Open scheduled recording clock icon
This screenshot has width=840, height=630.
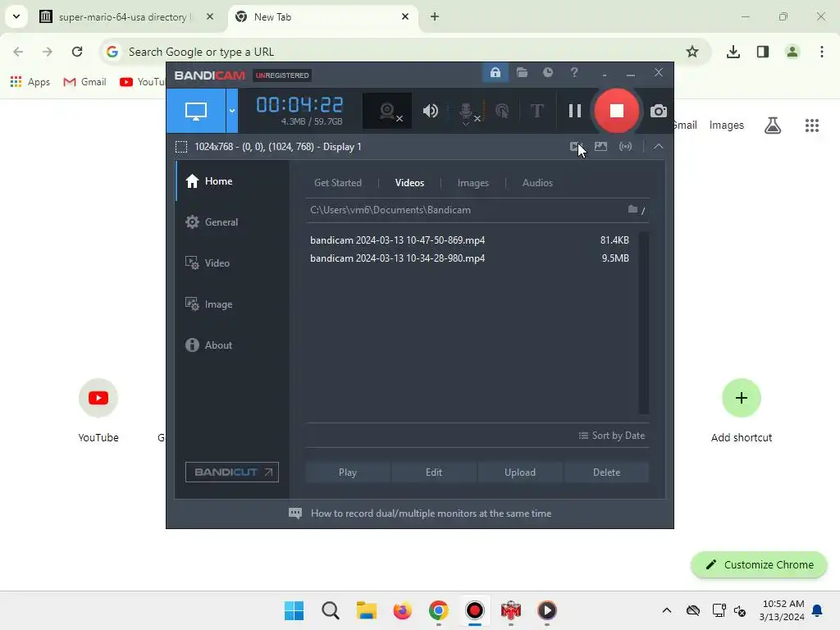coord(547,72)
